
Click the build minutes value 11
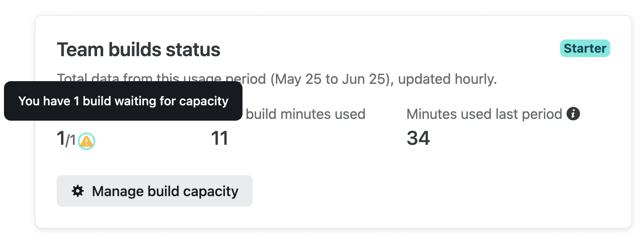[x=220, y=139]
